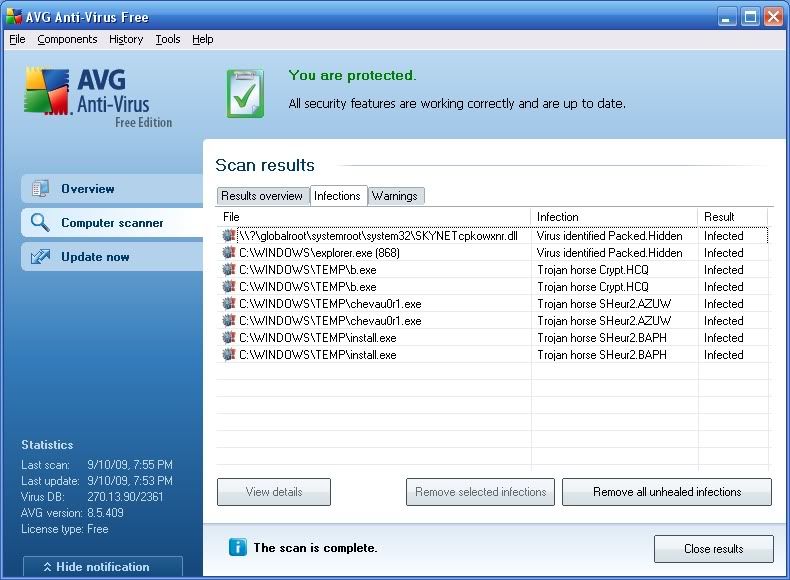Click AVG version value 8.5.409

[105, 513]
